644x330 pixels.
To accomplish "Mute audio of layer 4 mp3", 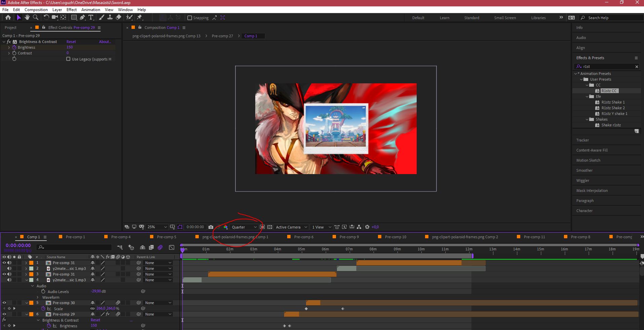I will tap(9, 280).
